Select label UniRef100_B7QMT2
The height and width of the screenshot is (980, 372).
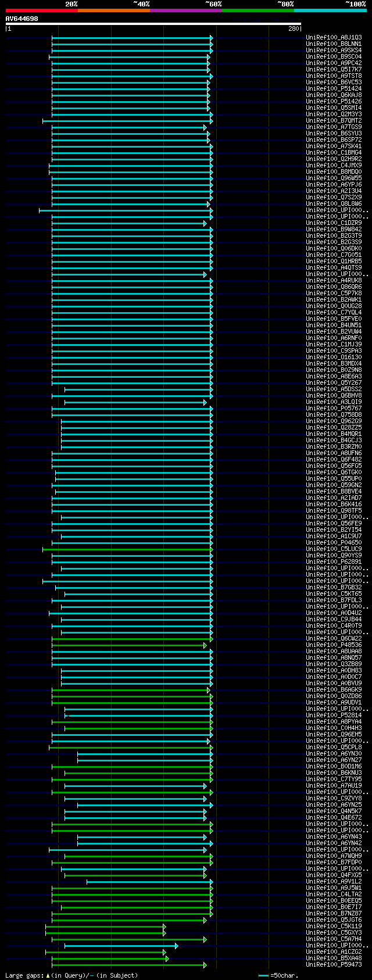coord(334,121)
